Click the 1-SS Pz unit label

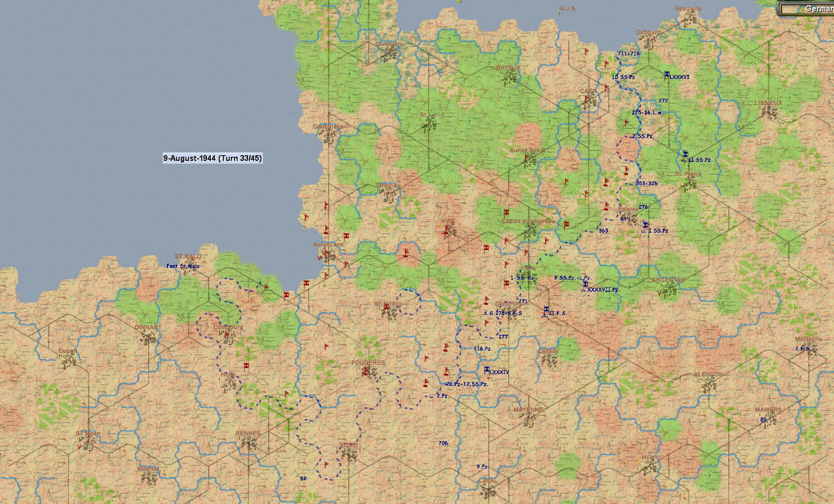point(522,278)
